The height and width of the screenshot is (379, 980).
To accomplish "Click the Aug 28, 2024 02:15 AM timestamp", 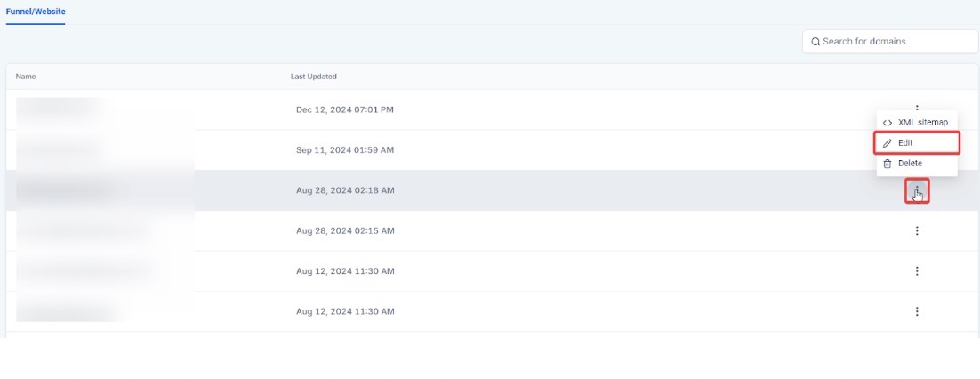I will [344, 231].
